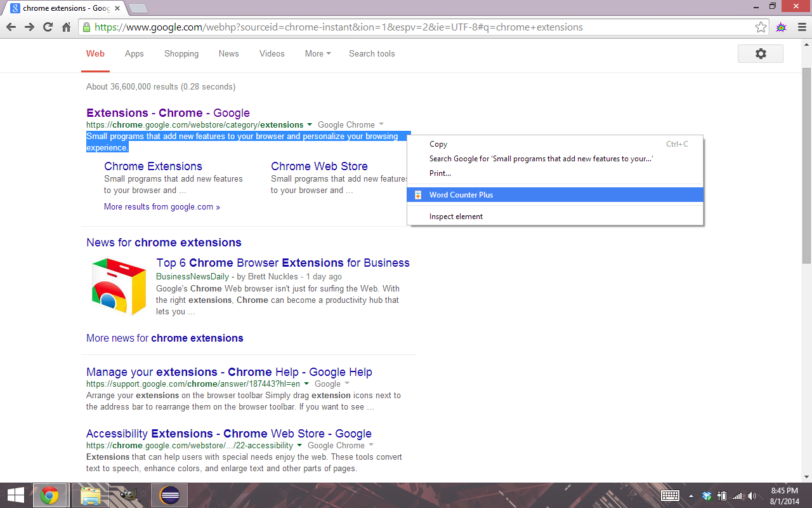Bookmark this page with the star icon
Screen dimensions: 812x508
click(x=761, y=27)
